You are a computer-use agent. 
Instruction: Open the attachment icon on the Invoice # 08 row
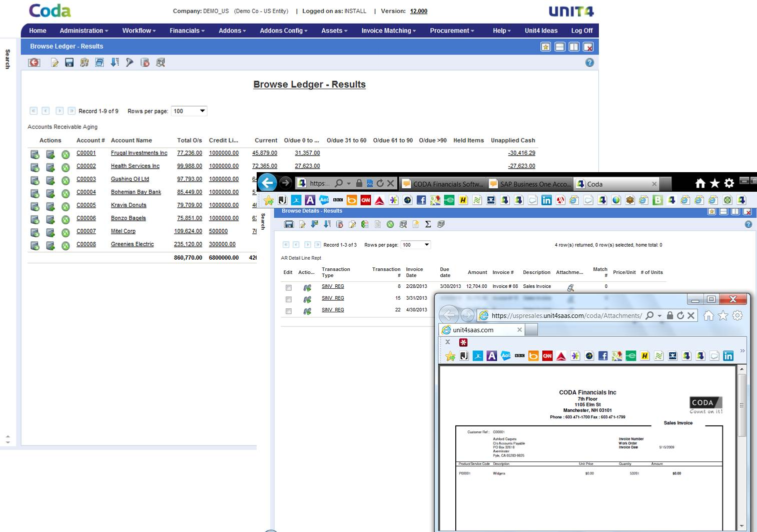click(570, 287)
